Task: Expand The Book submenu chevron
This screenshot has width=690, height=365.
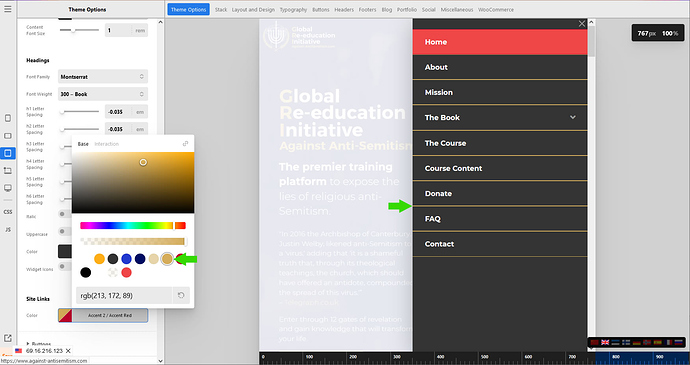Action: 573,118
